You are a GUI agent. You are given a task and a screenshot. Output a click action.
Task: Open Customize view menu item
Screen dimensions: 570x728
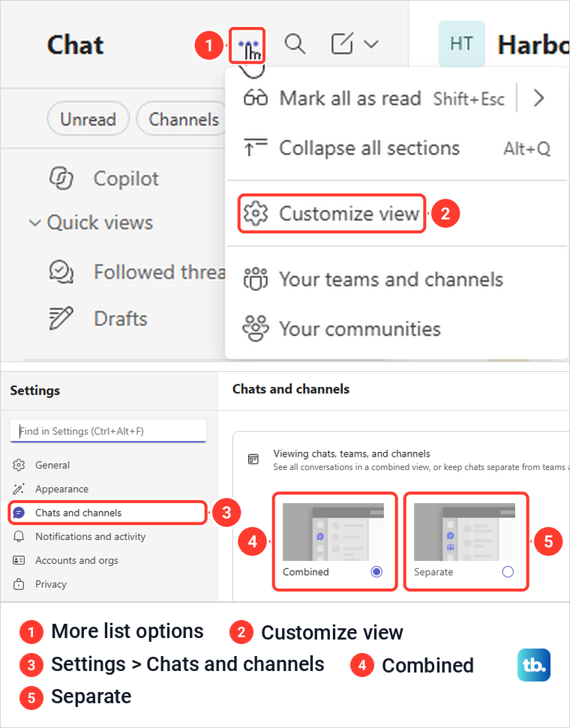(x=331, y=214)
